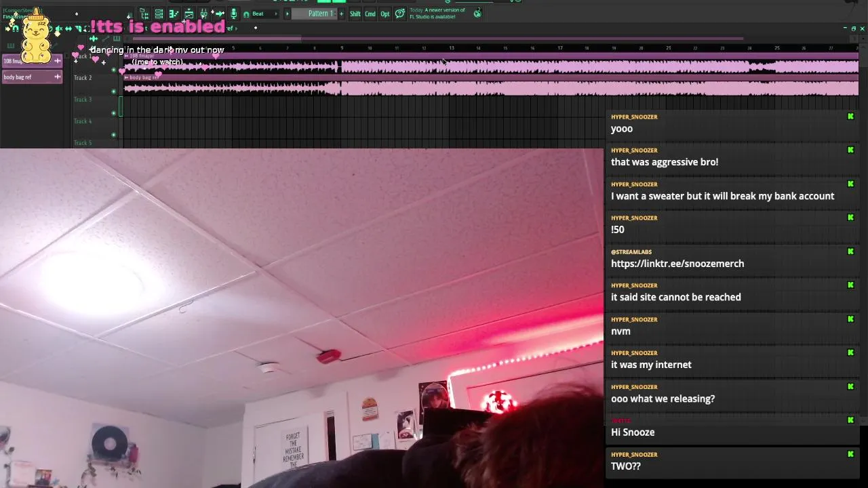Open the Pattern 1 selector
Image resolution: width=868 pixels, height=488 pixels.
pos(313,14)
